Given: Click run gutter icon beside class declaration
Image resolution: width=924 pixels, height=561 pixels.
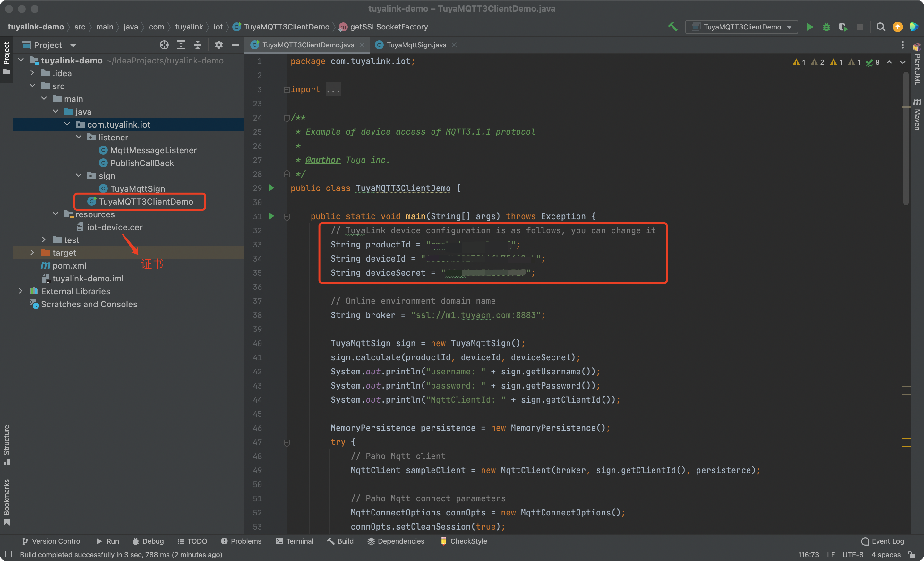Looking at the screenshot, I should click(x=271, y=188).
